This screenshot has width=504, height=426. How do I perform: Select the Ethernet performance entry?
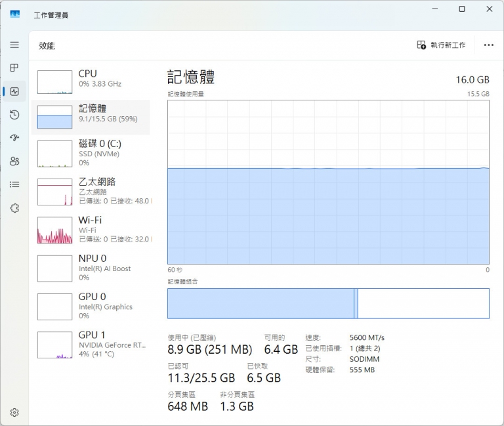[91, 190]
